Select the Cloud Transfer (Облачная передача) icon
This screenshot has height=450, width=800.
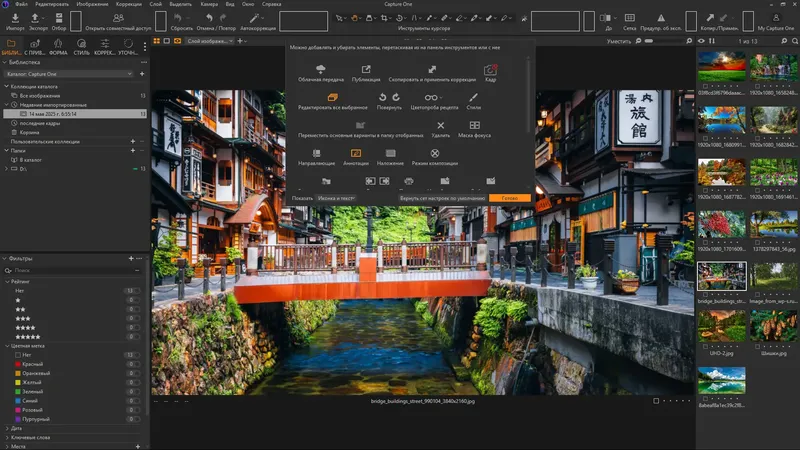click(x=321, y=70)
